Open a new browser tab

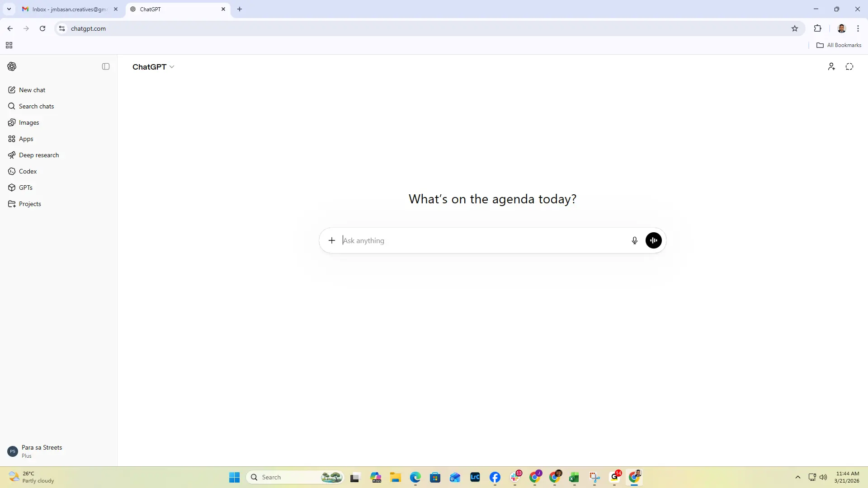click(x=240, y=9)
